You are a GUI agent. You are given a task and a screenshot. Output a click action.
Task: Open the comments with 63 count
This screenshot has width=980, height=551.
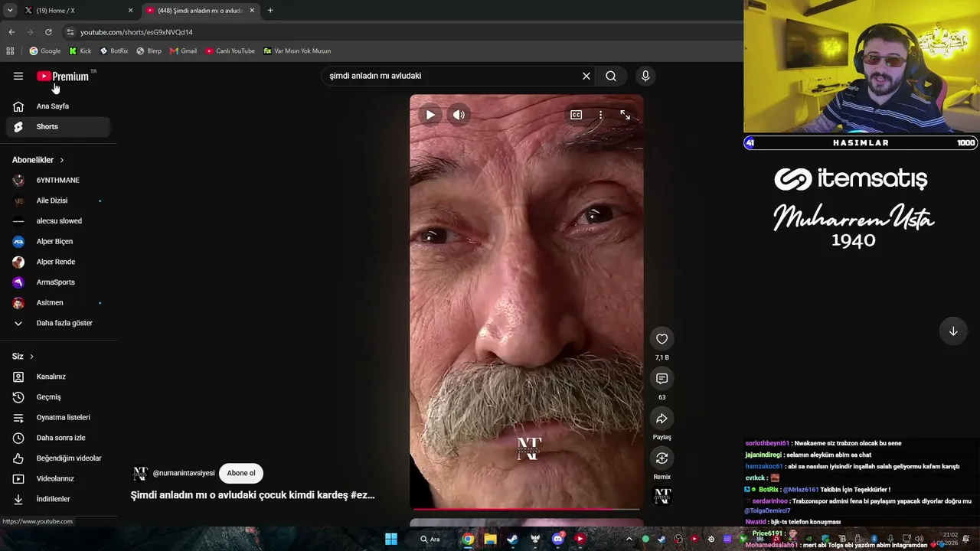point(662,379)
